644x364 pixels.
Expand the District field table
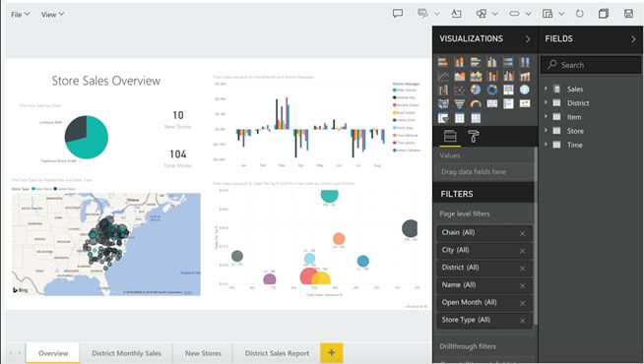click(546, 102)
